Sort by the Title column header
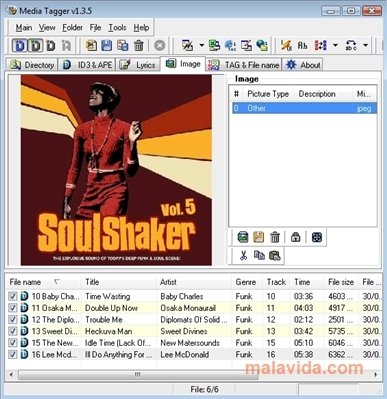 point(118,282)
